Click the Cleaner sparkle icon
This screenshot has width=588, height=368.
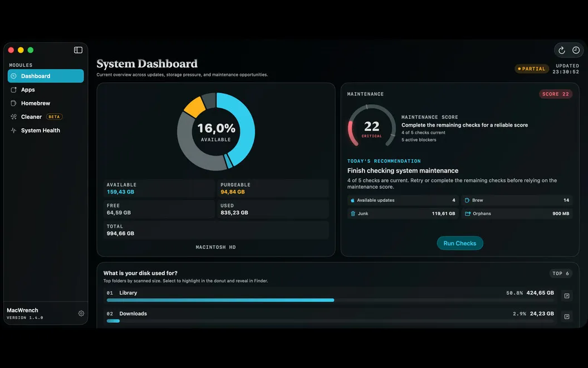click(13, 117)
